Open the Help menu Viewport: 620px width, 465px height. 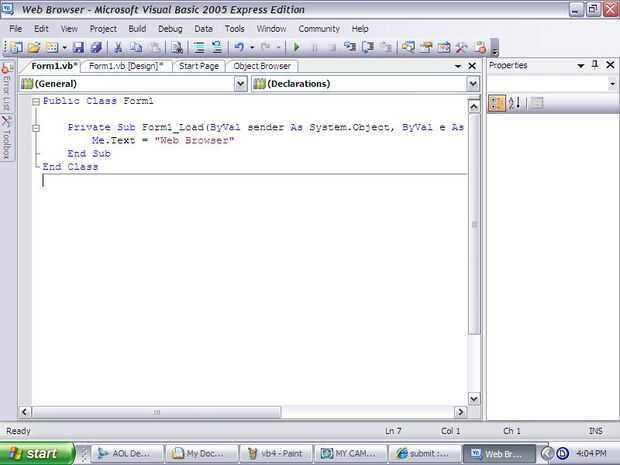tap(360, 29)
